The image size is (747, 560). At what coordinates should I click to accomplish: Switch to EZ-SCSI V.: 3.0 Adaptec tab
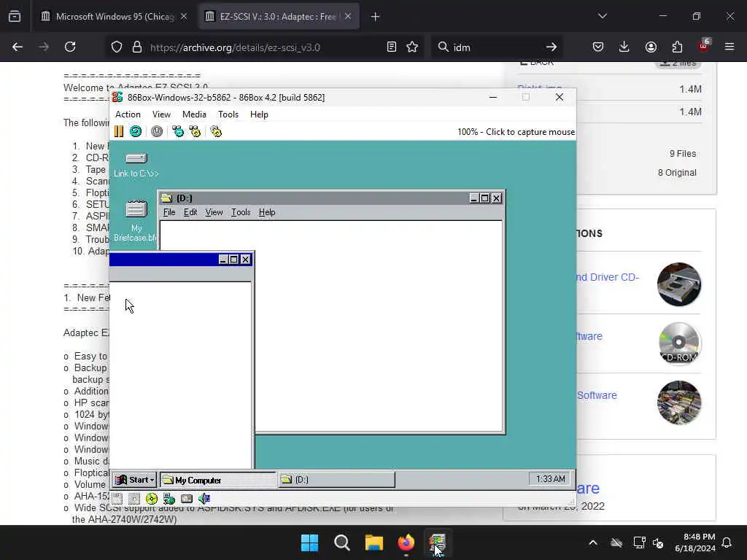279,17
